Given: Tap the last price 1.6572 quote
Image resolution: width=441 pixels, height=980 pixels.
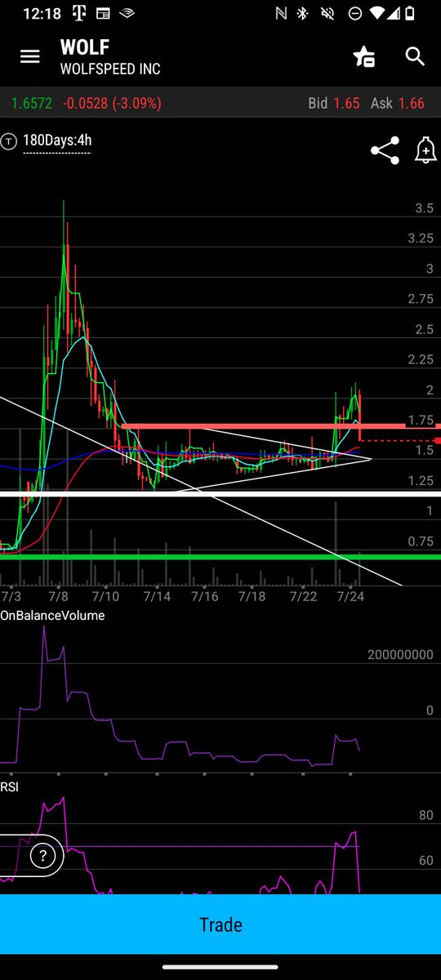Looking at the screenshot, I should [32, 103].
